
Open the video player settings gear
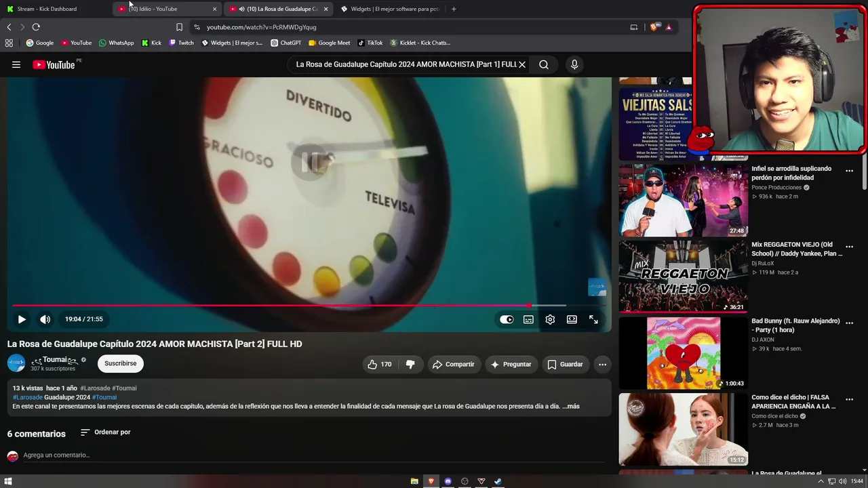click(550, 319)
